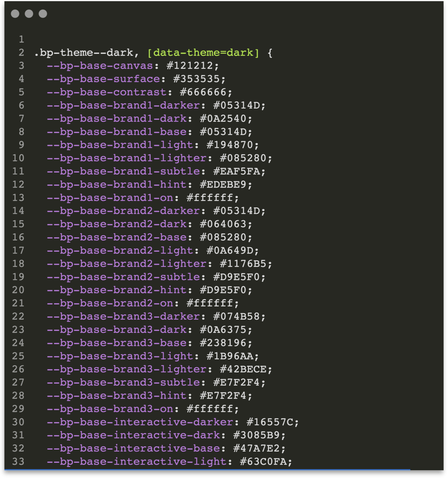Click the --bp-base-brand1-subtle property
Viewport: 448px width, 478px height.
coord(123,171)
